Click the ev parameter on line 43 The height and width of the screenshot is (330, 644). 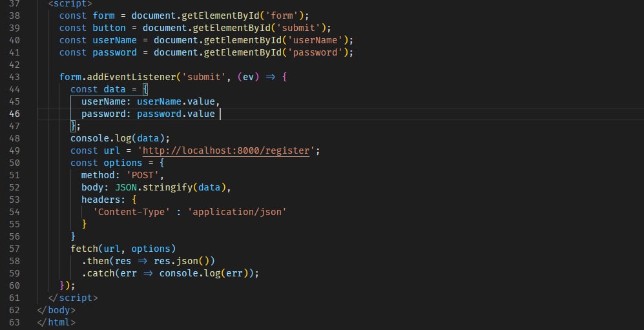pos(248,77)
